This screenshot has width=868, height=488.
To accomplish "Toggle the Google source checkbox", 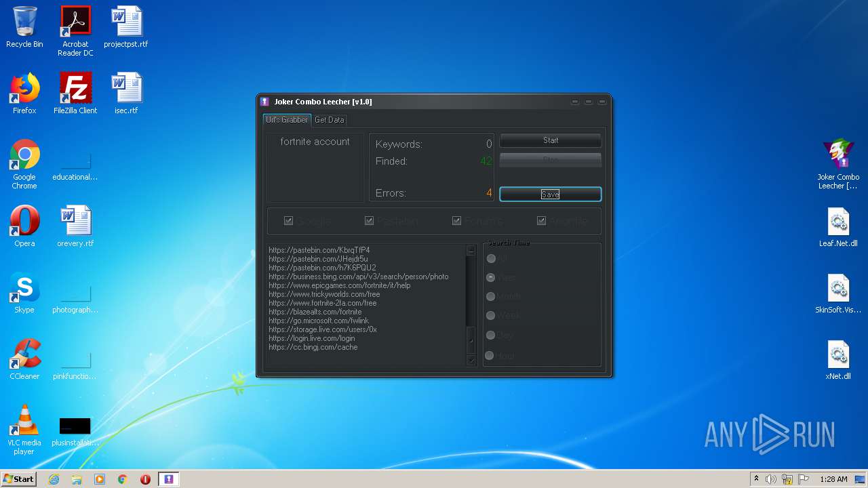I will 288,220.
